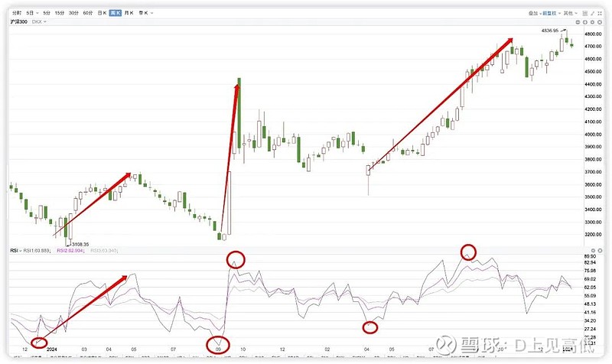Switch to the 15分 timeframe

[60, 13]
